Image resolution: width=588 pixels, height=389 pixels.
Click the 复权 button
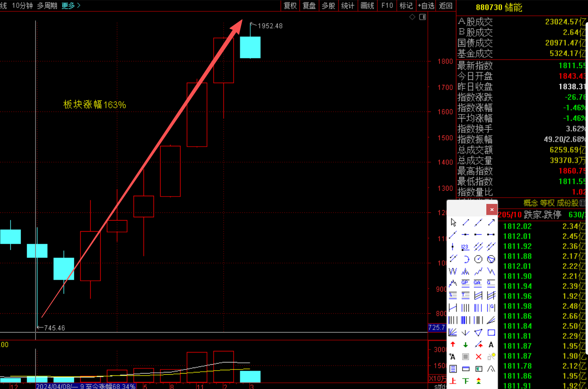290,6
